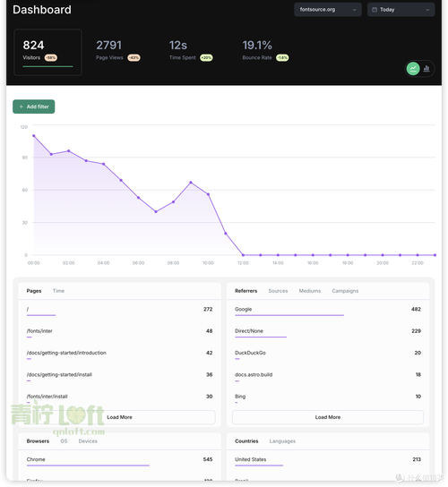Click Load More under Pages list
This screenshot has width=448, height=487.
[x=120, y=417]
